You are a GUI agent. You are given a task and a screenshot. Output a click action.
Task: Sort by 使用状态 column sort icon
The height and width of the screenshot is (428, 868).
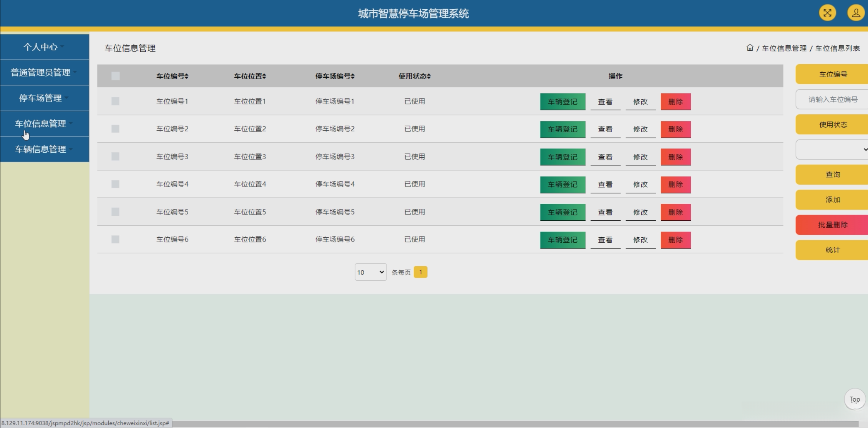coord(429,76)
